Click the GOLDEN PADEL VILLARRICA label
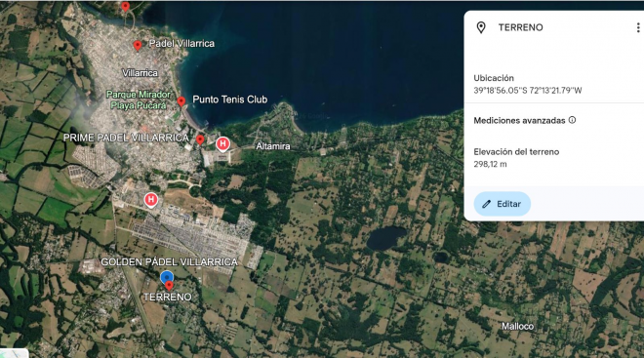This screenshot has width=644, height=358. coord(169,262)
